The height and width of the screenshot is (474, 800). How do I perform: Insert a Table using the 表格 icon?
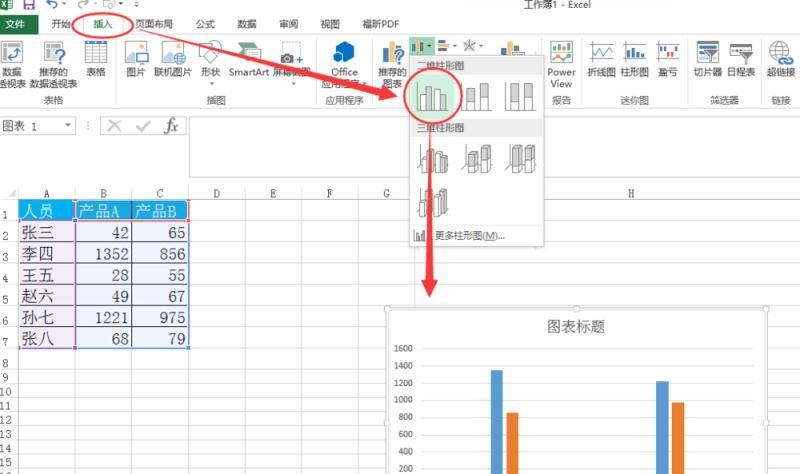(x=95, y=53)
